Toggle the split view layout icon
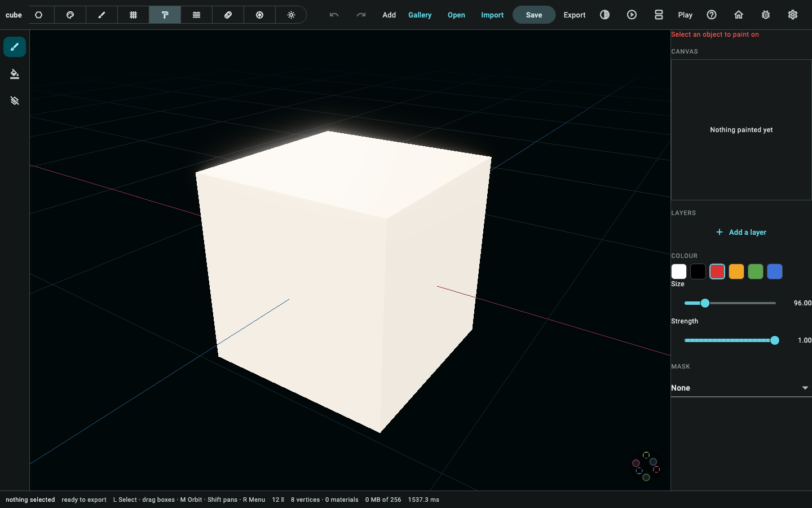 [659, 15]
